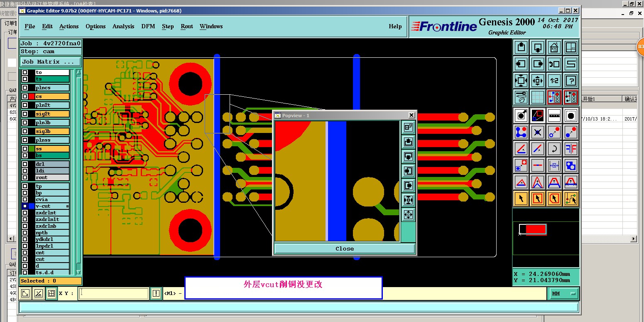Open the DFM menu
The height and width of the screenshot is (322, 644).
[148, 26]
